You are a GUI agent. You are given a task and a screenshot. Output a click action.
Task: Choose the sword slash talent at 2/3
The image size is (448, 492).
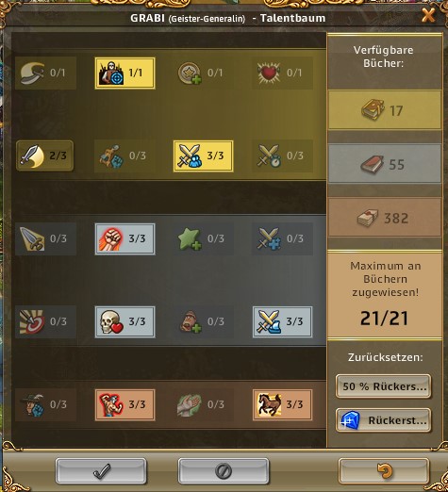(x=45, y=156)
